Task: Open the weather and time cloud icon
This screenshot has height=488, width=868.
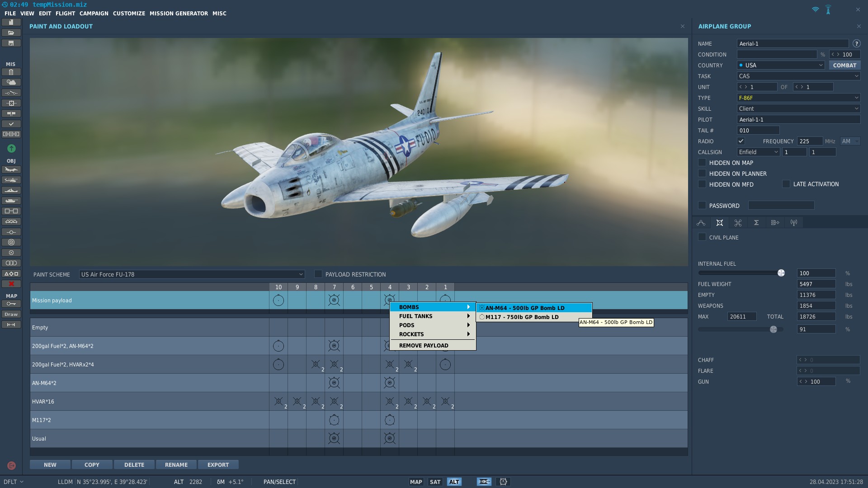Action: [x=11, y=82]
